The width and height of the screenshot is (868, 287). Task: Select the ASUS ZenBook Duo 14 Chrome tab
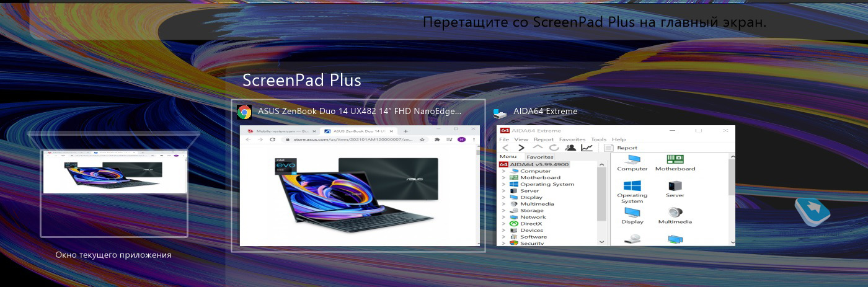[x=360, y=131]
